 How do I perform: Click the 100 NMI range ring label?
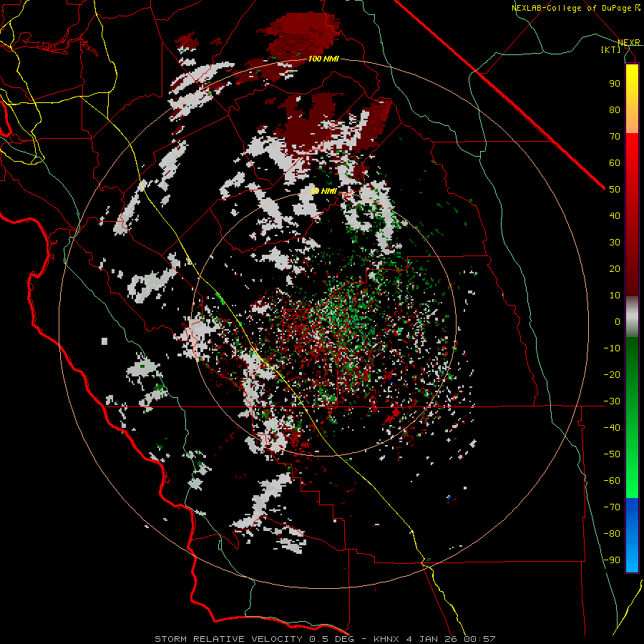tap(323, 59)
